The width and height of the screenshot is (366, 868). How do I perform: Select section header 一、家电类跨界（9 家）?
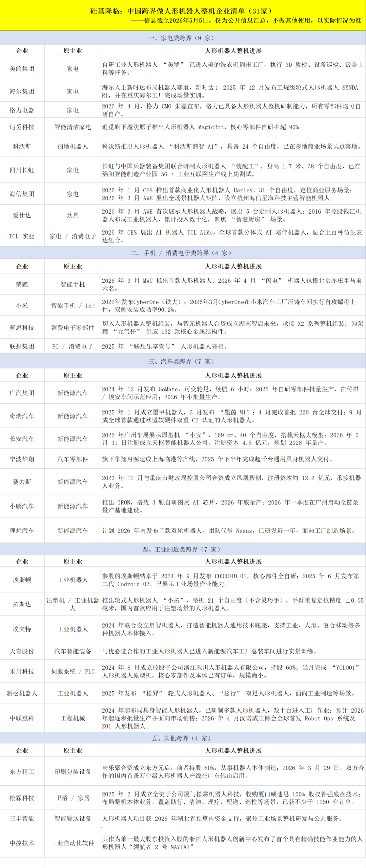[183, 38]
